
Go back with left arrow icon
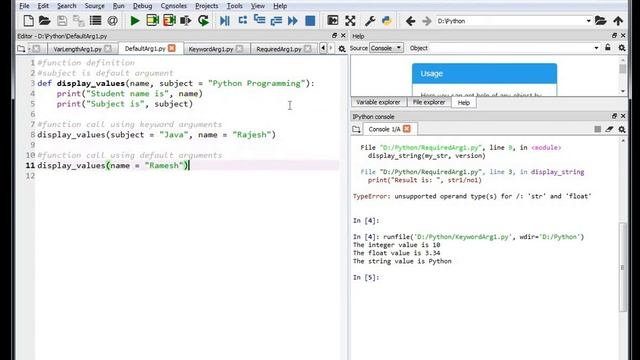410,21
